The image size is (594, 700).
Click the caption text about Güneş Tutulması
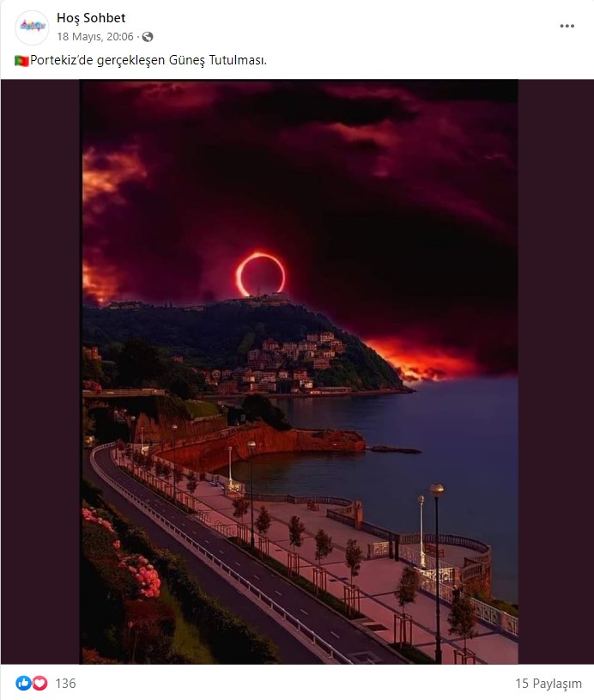click(148, 60)
